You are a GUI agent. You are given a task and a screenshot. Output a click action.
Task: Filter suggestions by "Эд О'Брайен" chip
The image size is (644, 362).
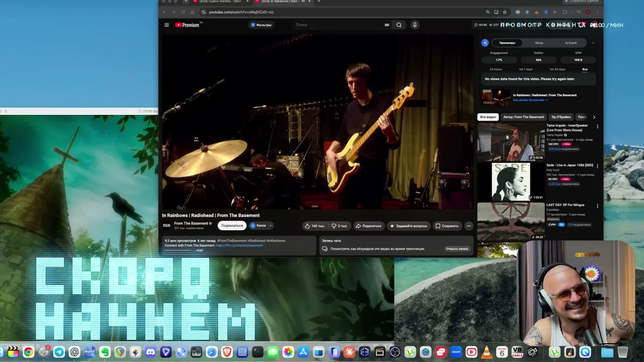(561, 117)
